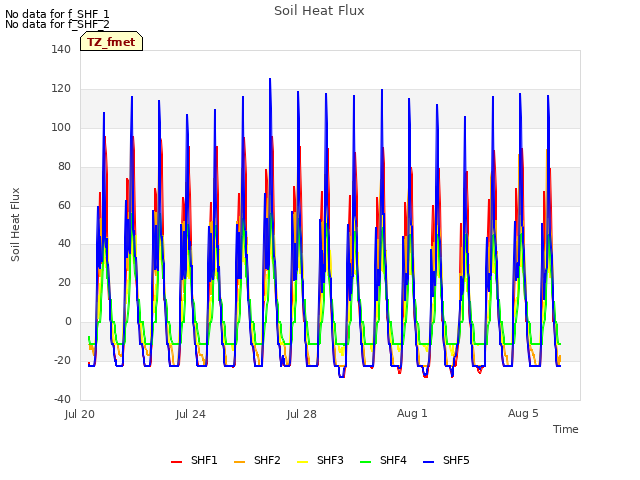Click the -20 y-axis tick label
The image size is (640, 480).
(x=62, y=360)
